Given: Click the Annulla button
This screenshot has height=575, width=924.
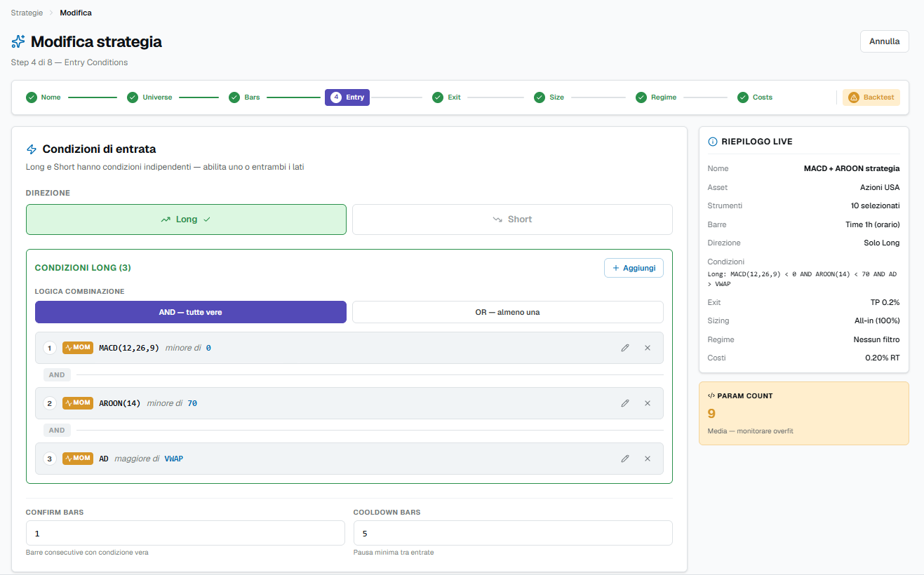Looking at the screenshot, I should (884, 41).
